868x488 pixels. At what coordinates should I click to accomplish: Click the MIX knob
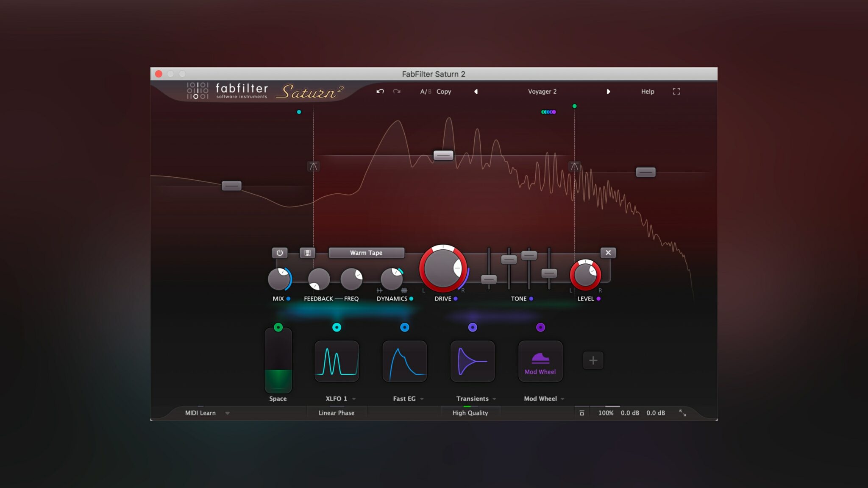click(279, 279)
